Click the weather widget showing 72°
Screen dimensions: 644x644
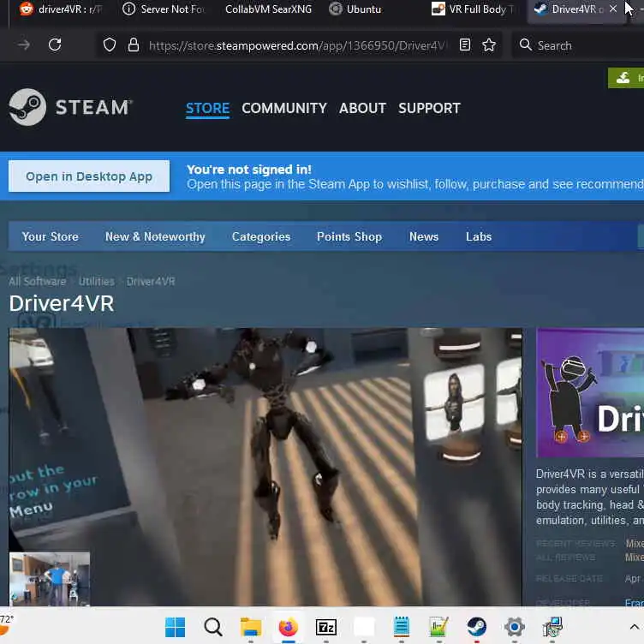6,625
